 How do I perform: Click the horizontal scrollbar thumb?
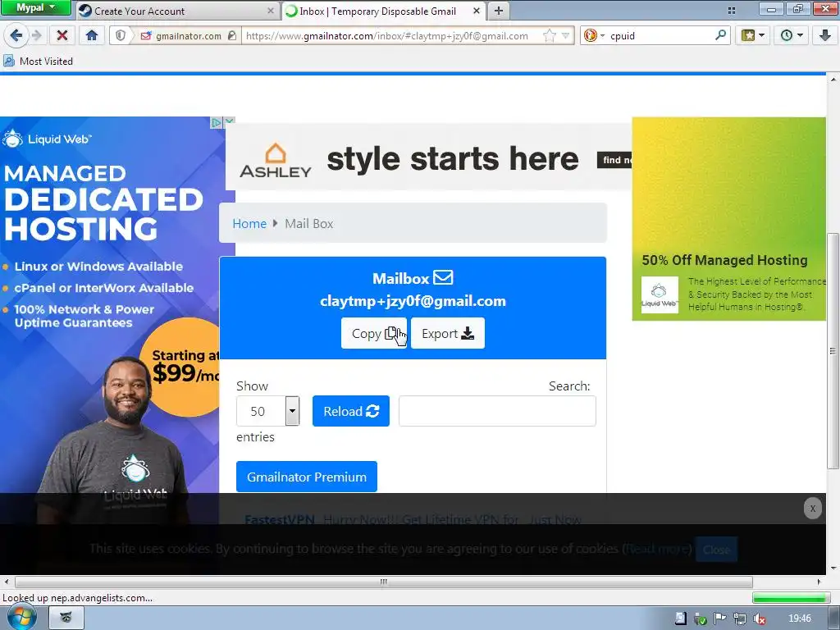(384, 582)
